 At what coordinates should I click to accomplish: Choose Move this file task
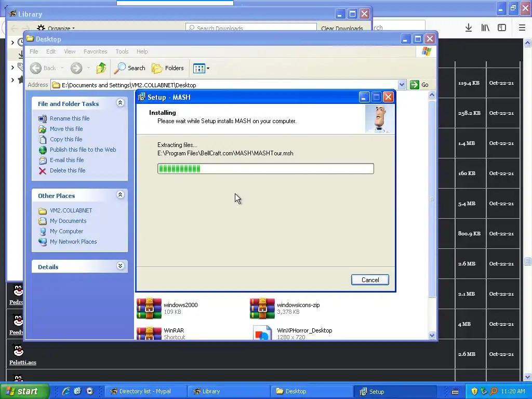[x=66, y=129]
